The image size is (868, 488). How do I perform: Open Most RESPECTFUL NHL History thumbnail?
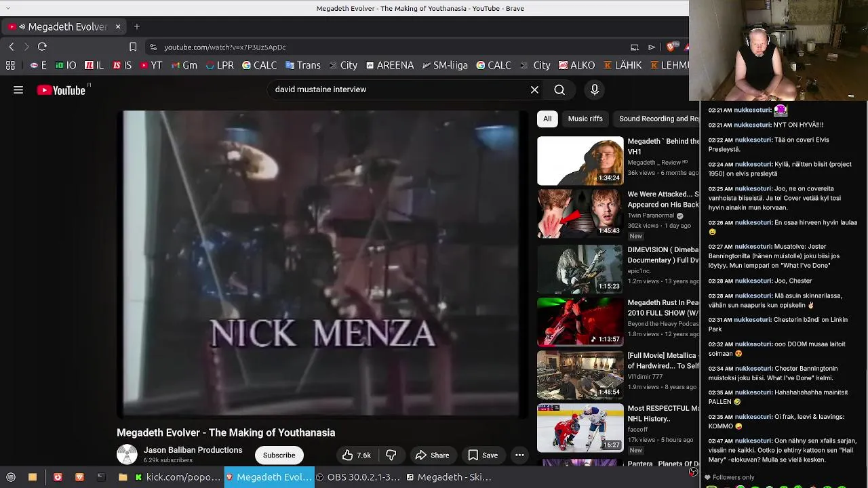[x=580, y=428]
